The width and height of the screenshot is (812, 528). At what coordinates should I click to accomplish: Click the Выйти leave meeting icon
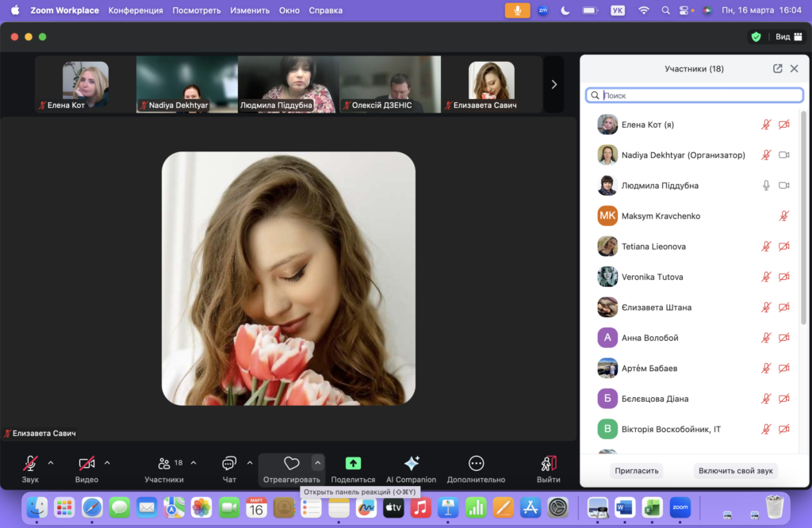coord(548,464)
